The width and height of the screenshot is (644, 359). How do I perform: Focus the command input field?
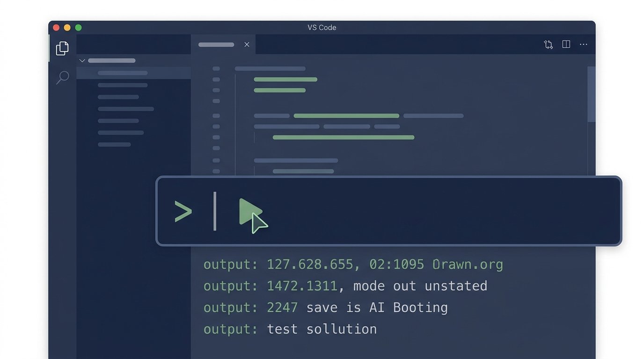pyautogui.click(x=388, y=211)
